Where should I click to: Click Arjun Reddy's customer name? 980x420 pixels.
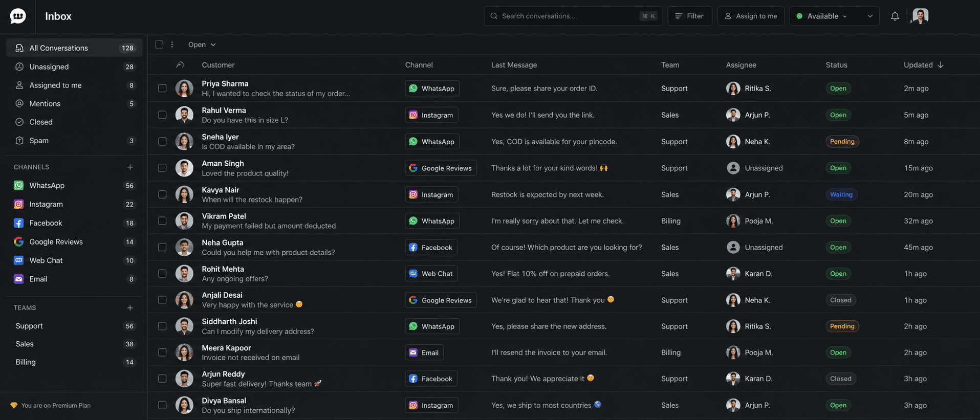(223, 374)
